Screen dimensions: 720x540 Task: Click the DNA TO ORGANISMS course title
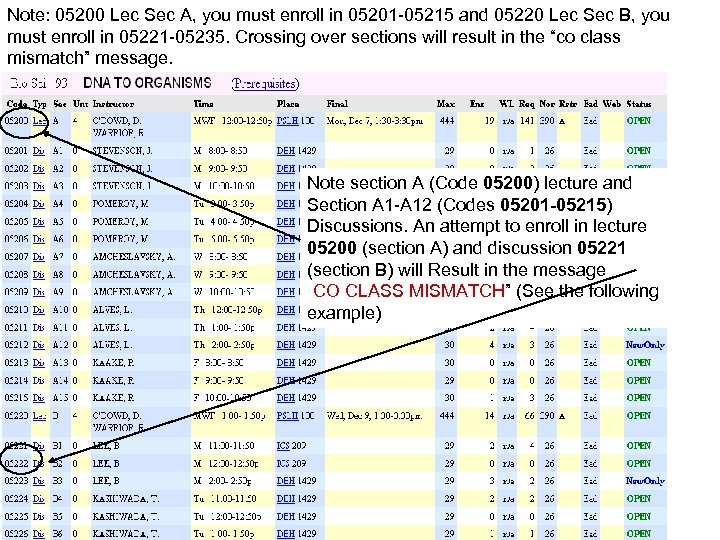coord(147,83)
